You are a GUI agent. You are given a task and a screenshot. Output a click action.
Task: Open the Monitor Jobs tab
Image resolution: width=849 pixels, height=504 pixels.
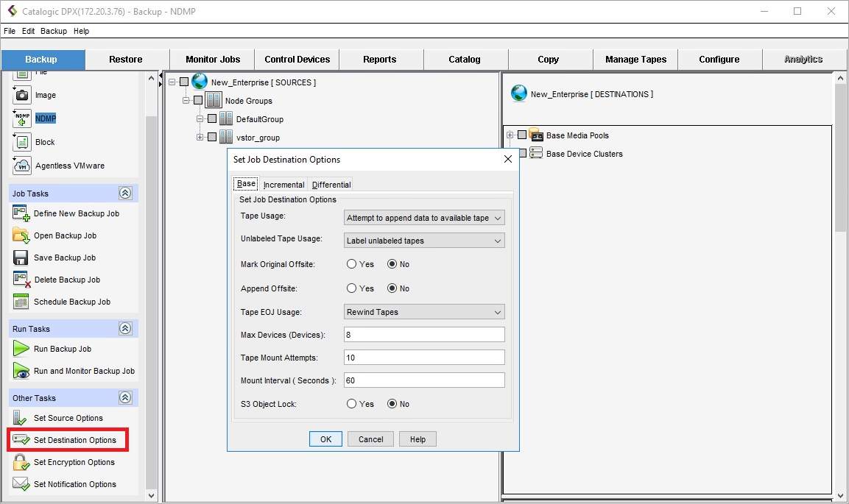click(x=212, y=59)
